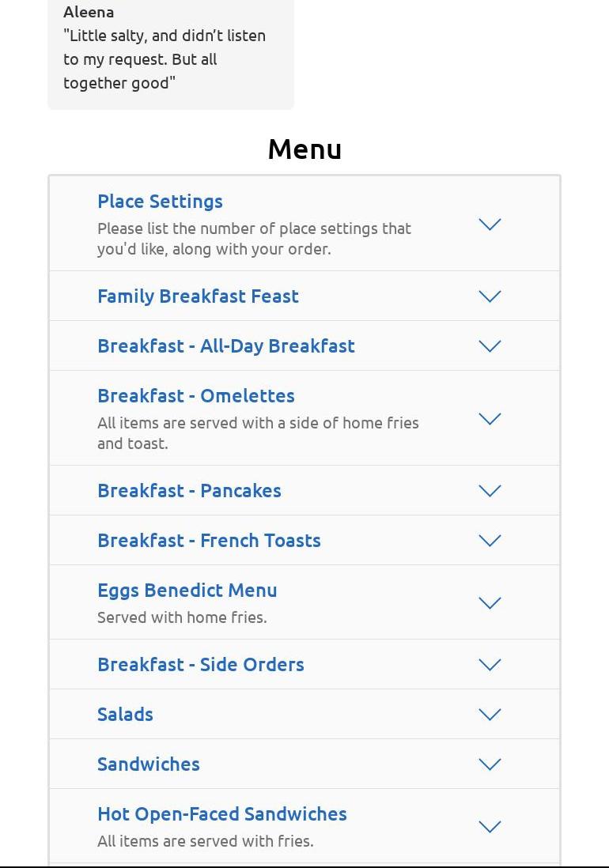Viewport: 609px width, 868px height.
Task: Select the Salads category title
Action: [x=125, y=714]
